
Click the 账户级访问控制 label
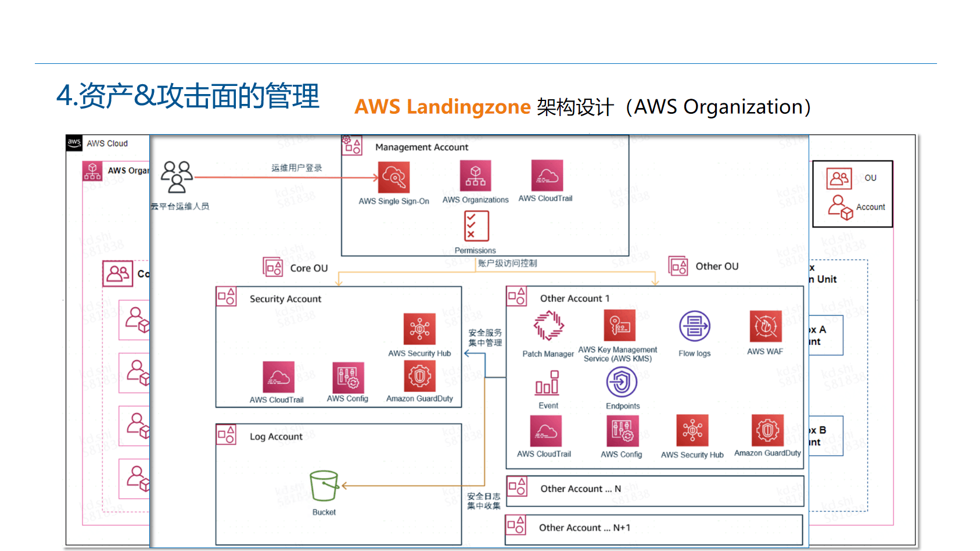coord(508,263)
